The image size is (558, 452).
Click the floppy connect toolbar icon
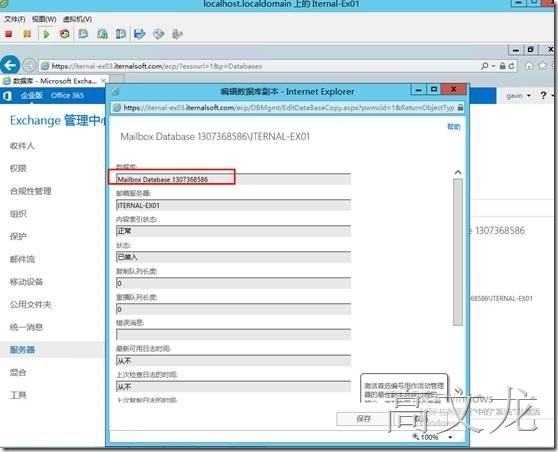click(x=140, y=34)
